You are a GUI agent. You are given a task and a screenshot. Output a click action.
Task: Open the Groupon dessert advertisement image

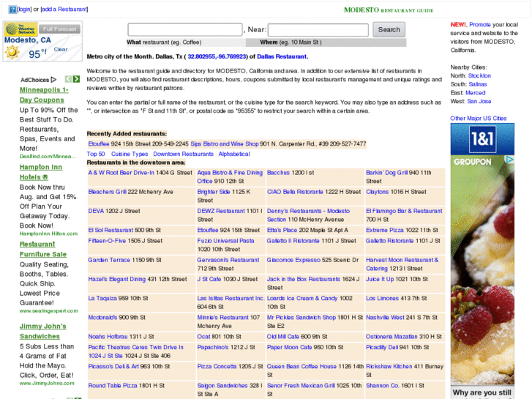(482, 270)
